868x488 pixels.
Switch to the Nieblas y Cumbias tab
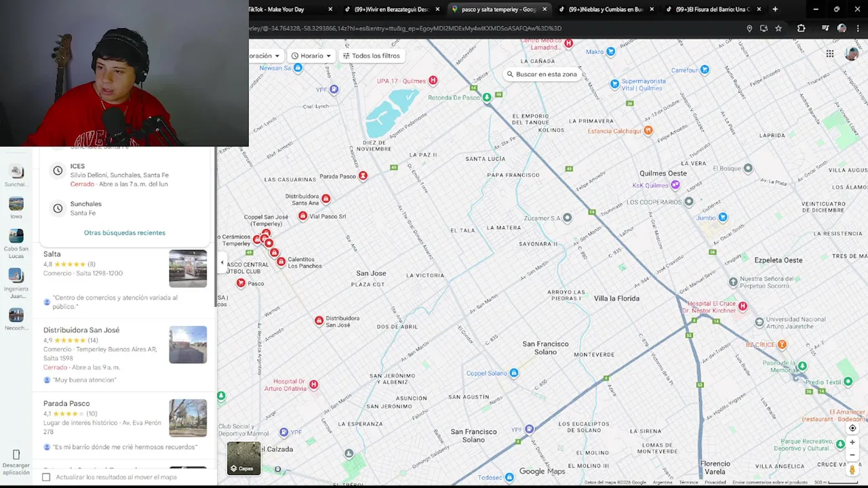click(605, 9)
